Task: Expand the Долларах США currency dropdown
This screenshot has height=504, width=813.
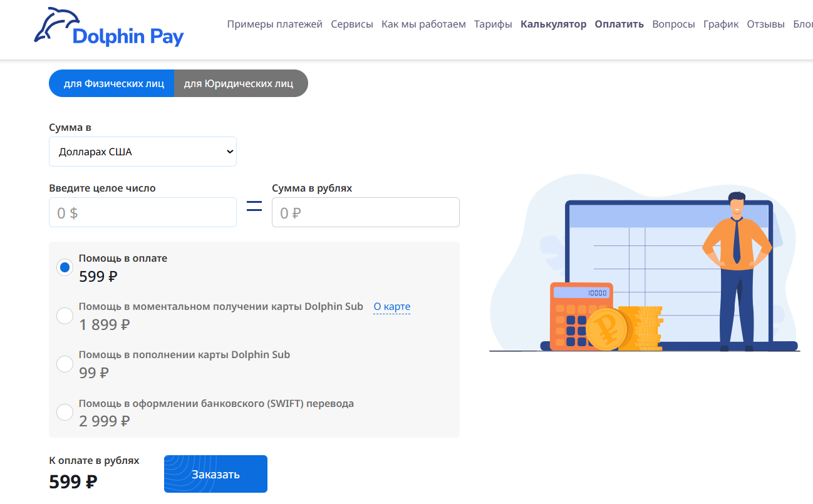Action: coord(143,152)
